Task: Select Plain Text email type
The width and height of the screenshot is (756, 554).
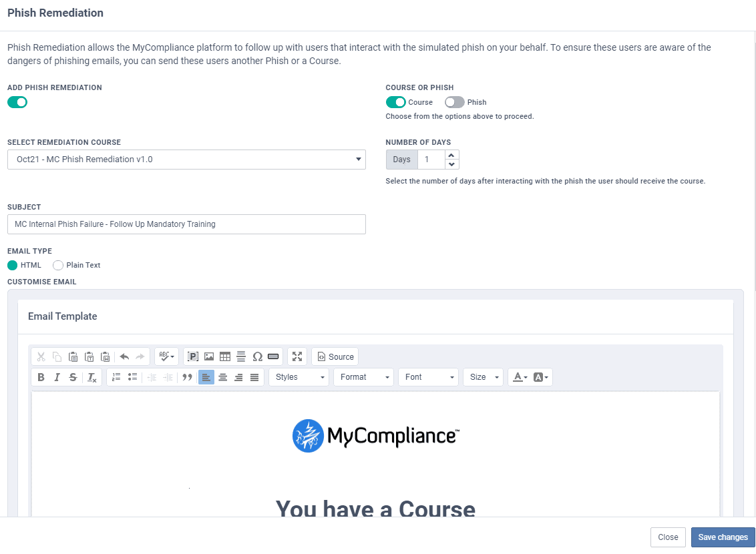Action: [59, 265]
